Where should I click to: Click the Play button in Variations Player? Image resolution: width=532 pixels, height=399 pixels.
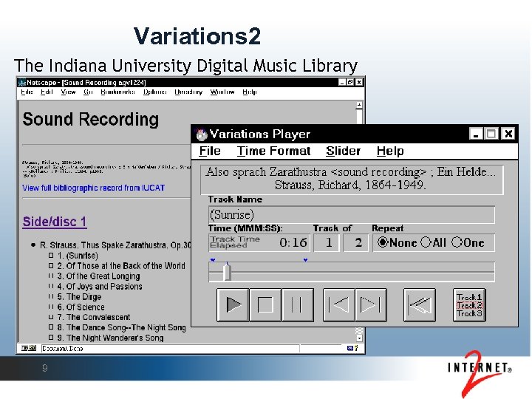233,304
